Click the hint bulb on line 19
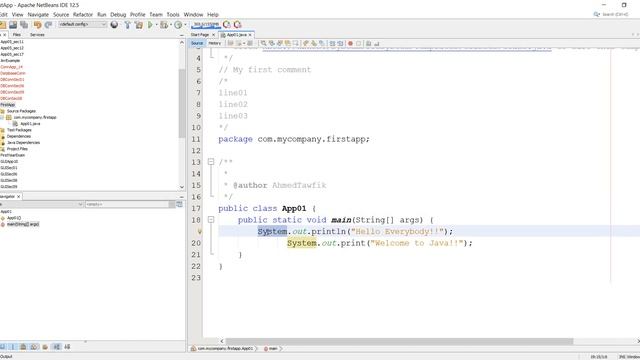Viewport: 640px width, 360px height. (x=199, y=231)
